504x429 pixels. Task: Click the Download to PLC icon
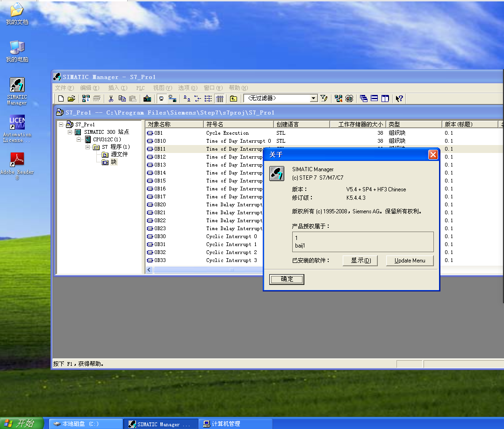pyautogui.click(x=147, y=98)
